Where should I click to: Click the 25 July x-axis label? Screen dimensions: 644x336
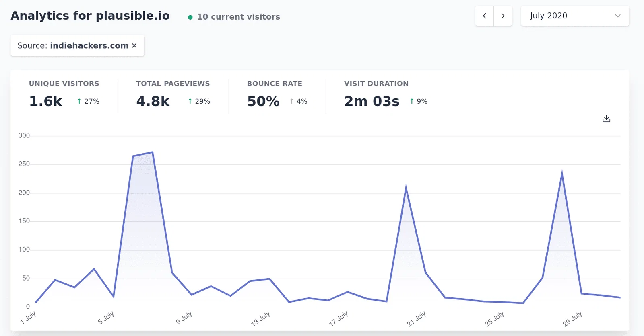click(494, 318)
